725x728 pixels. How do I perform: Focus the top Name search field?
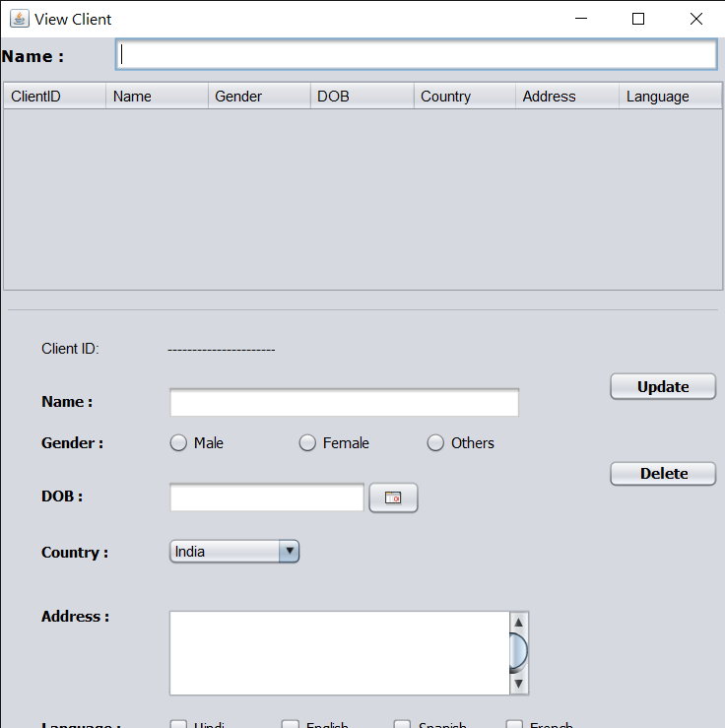click(416, 55)
